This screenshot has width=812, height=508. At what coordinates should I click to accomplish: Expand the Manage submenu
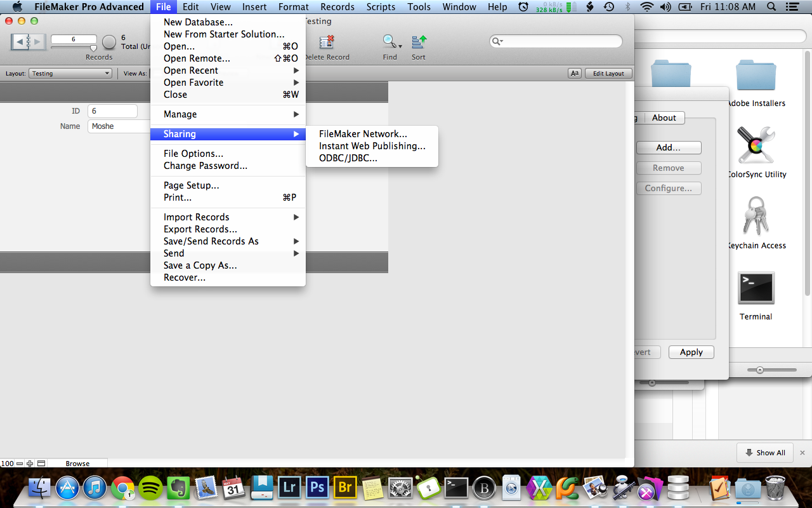(228, 114)
